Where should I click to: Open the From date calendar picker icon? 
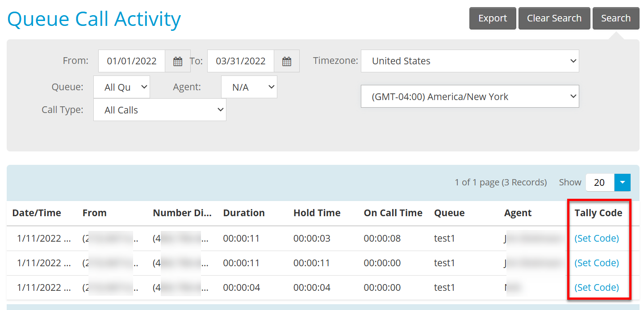point(178,61)
